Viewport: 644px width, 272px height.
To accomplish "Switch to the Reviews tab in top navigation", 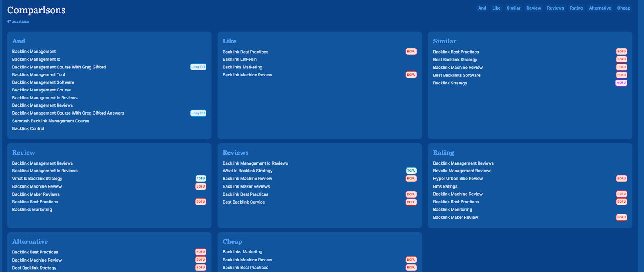I will coord(555,8).
